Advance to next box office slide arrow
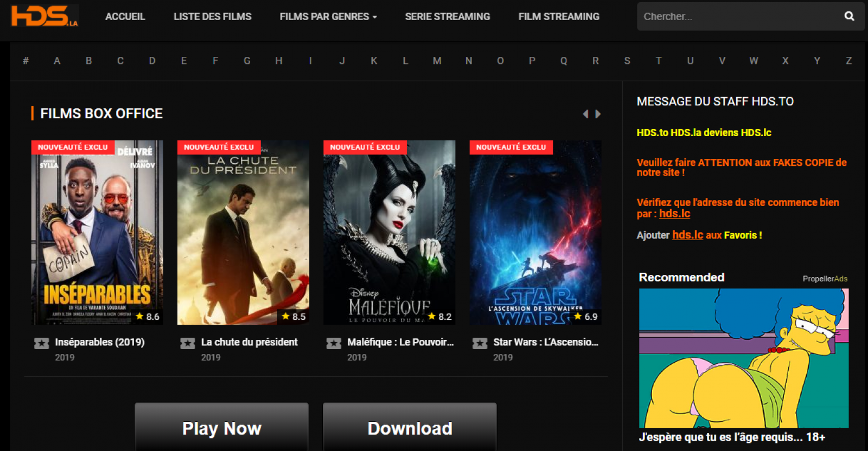Screen dimensions: 868x451 point(598,114)
